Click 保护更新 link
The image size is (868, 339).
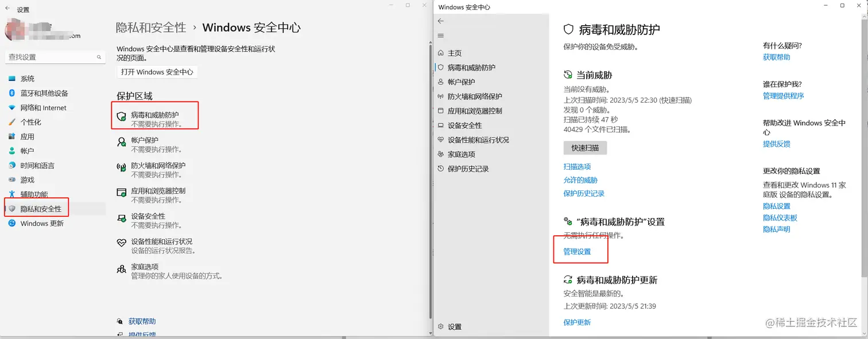pos(577,322)
